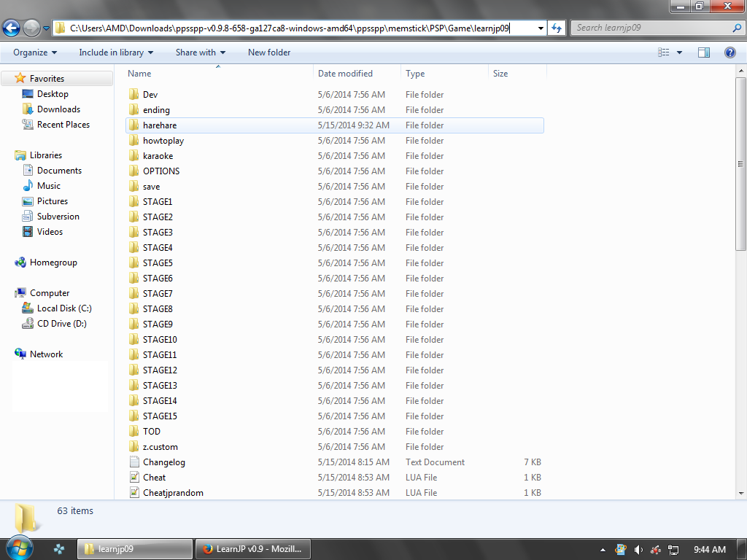
Task: Click the volume speaker tray icon
Action: [x=639, y=549]
